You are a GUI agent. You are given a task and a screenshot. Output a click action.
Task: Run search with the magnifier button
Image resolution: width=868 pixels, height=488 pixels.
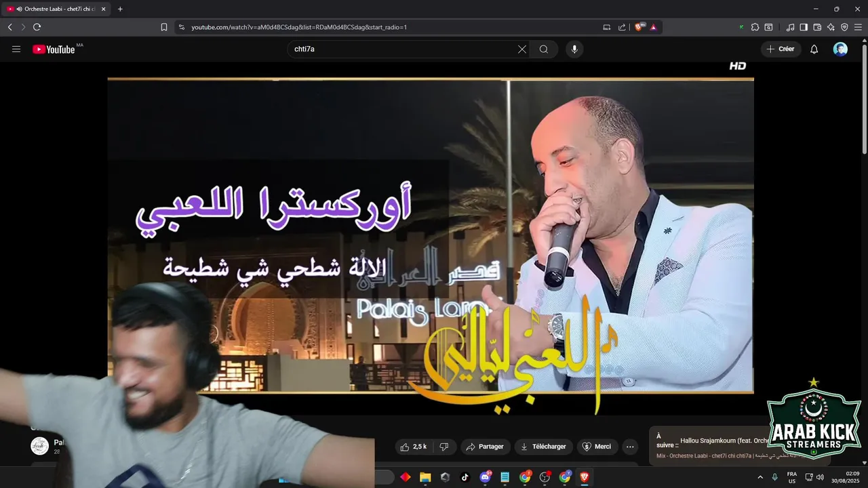coord(544,49)
